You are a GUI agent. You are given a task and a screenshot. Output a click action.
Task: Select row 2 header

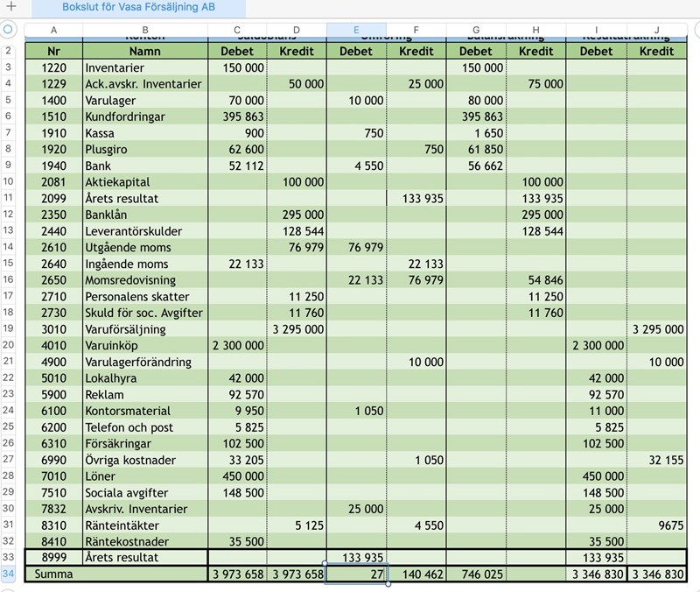coord(10,51)
